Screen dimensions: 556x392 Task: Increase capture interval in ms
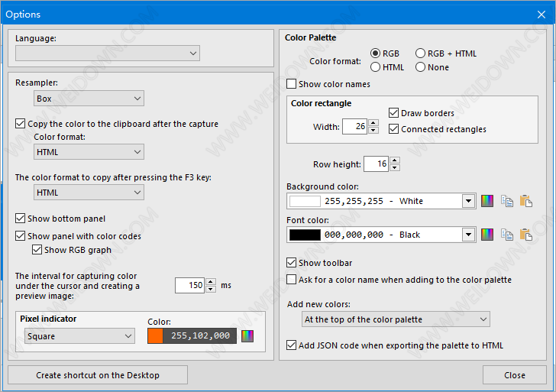[211, 282]
